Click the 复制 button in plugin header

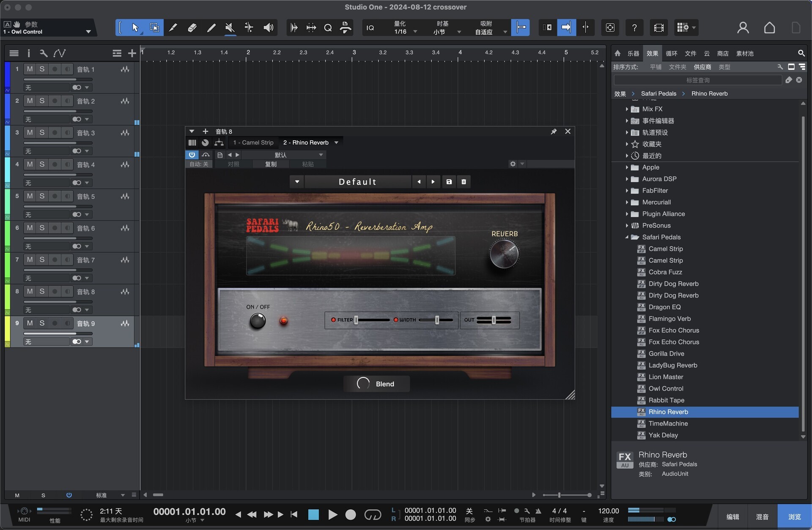point(271,164)
